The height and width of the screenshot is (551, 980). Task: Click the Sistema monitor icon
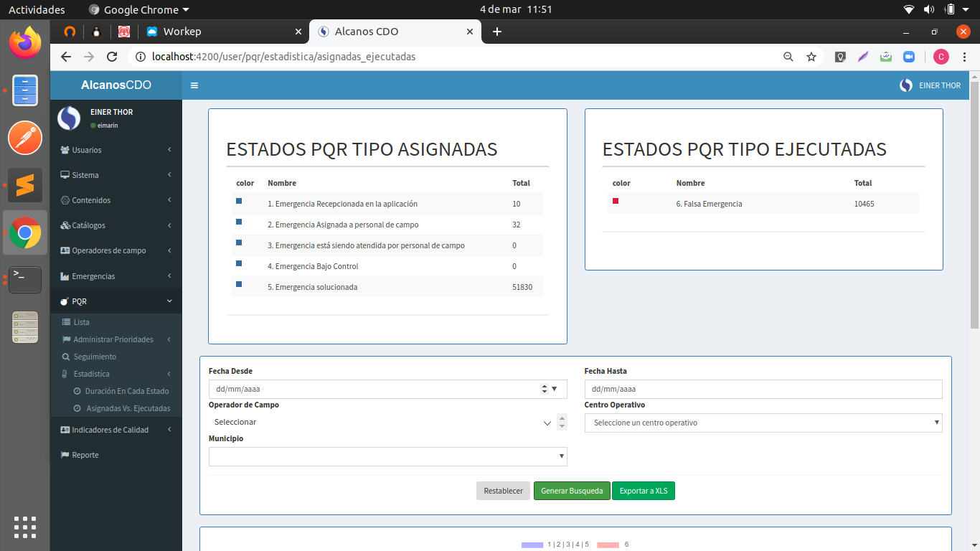point(65,175)
